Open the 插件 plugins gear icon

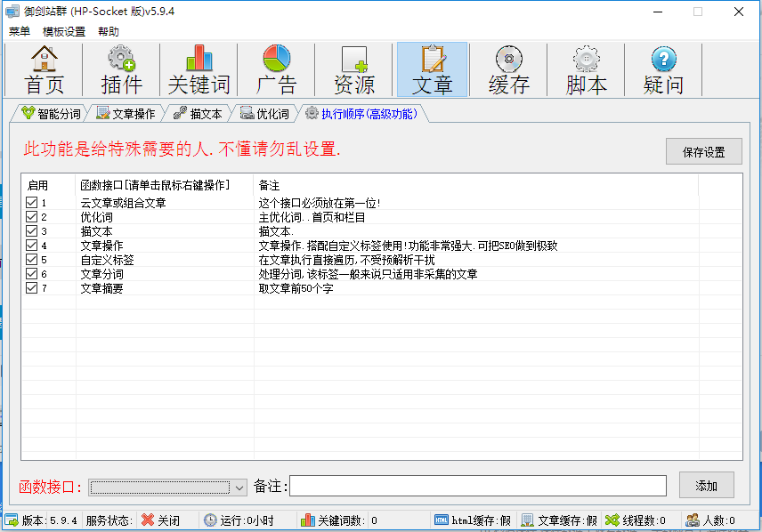121,69
